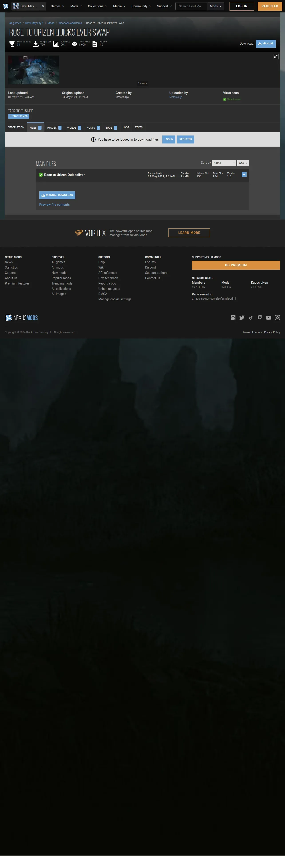Screen dimensions: 285x868
Task: Collapse the Rose to Urizen Quicksilver file
Action: [x=244, y=174]
